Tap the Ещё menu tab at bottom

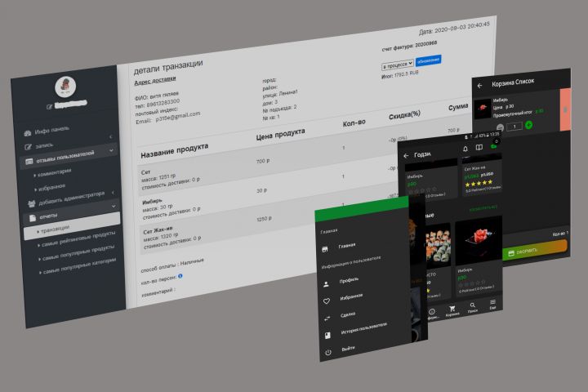coord(492,305)
